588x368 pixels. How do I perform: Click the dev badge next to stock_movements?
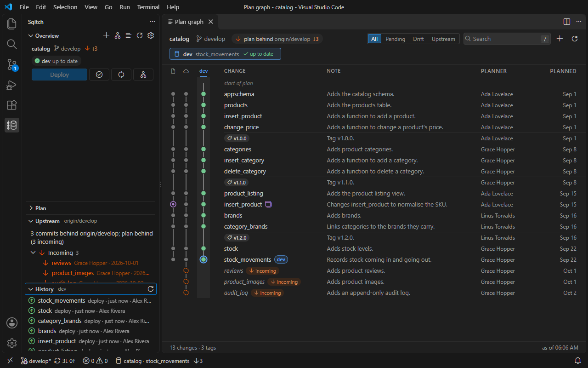pos(281,259)
